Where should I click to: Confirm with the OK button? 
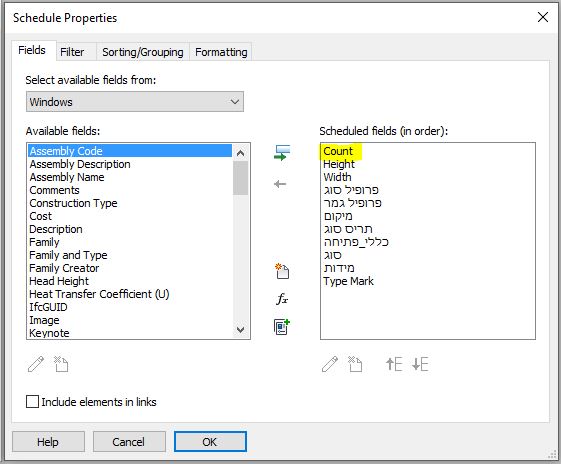coord(210,442)
